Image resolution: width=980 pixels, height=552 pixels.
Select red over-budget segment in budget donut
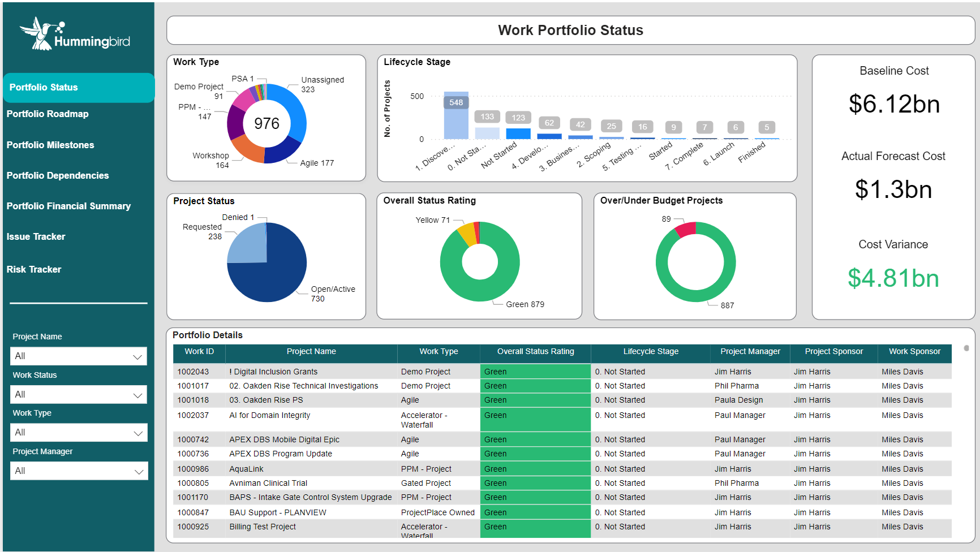pyautogui.click(x=685, y=229)
